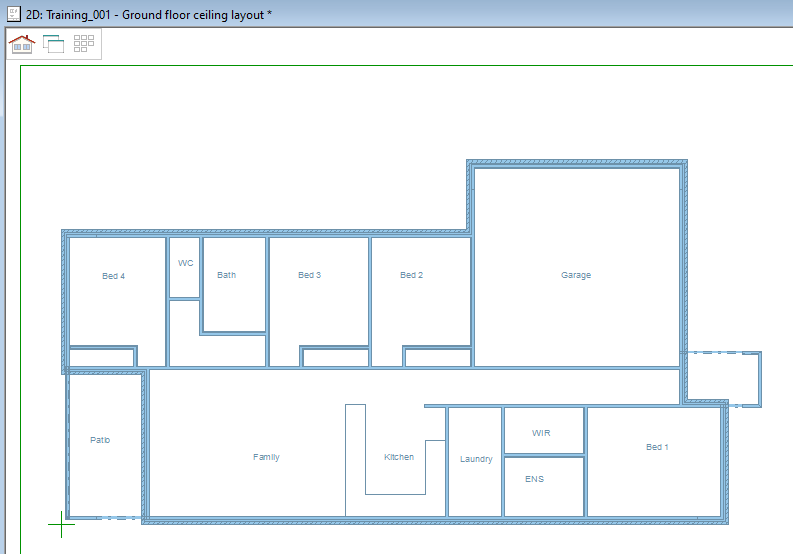
Task: Select the 'Family' room label
Action: click(267, 457)
